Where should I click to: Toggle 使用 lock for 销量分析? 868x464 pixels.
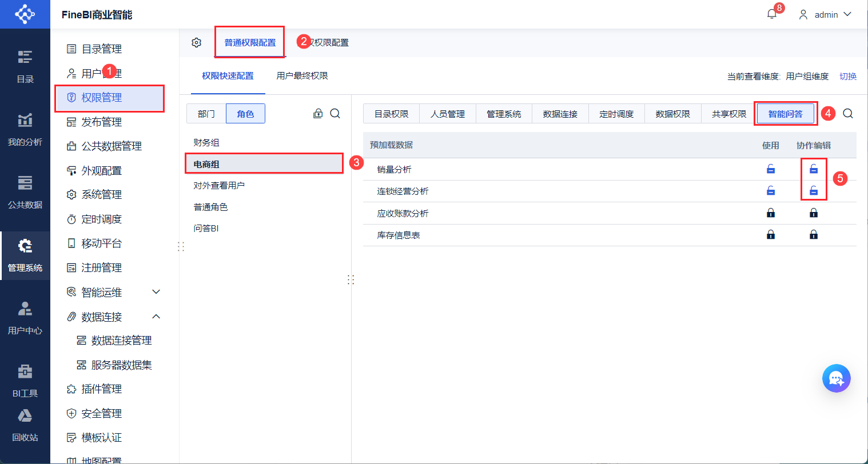[x=771, y=169]
